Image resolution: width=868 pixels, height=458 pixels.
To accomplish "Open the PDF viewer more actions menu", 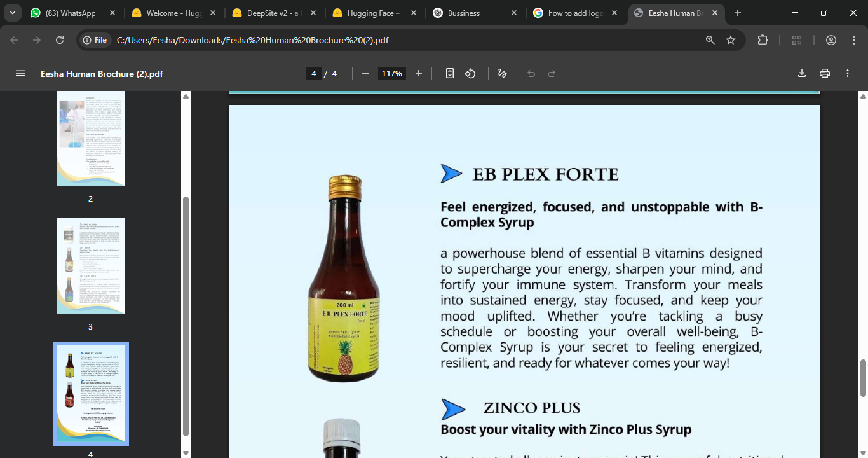I will pos(848,73).
